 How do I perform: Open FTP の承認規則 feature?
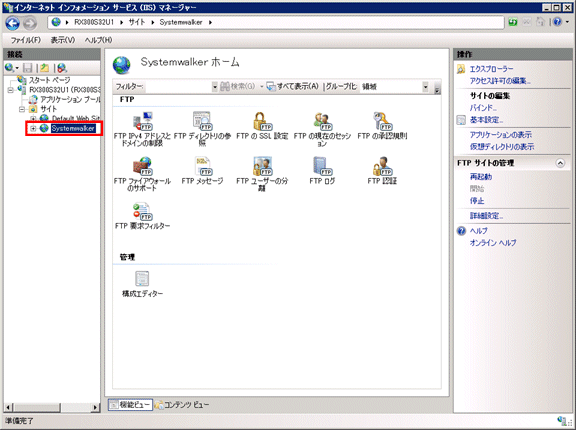click(x=382, y=126)
